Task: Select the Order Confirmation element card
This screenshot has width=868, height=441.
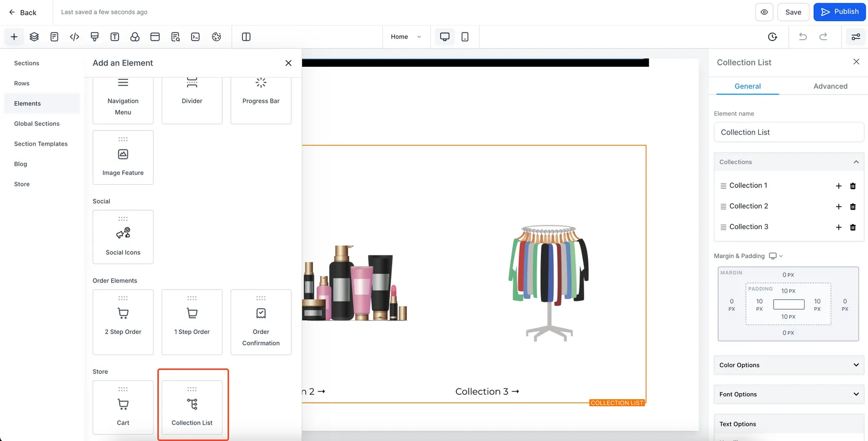Action: point(261,322)
